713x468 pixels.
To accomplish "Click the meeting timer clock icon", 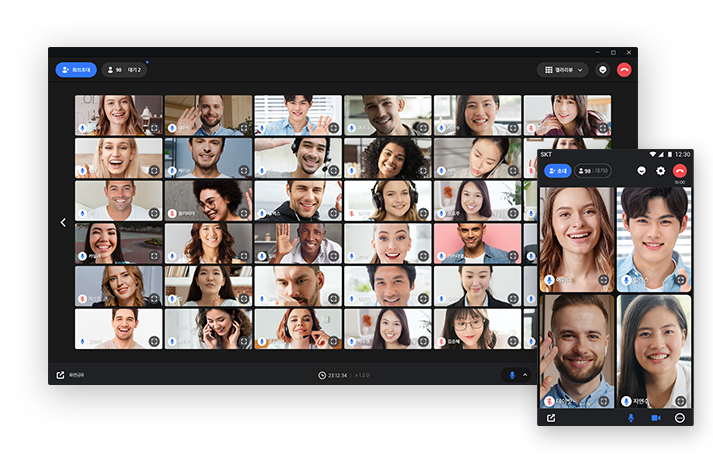I will pyautogui.click(x=322, y=375).
